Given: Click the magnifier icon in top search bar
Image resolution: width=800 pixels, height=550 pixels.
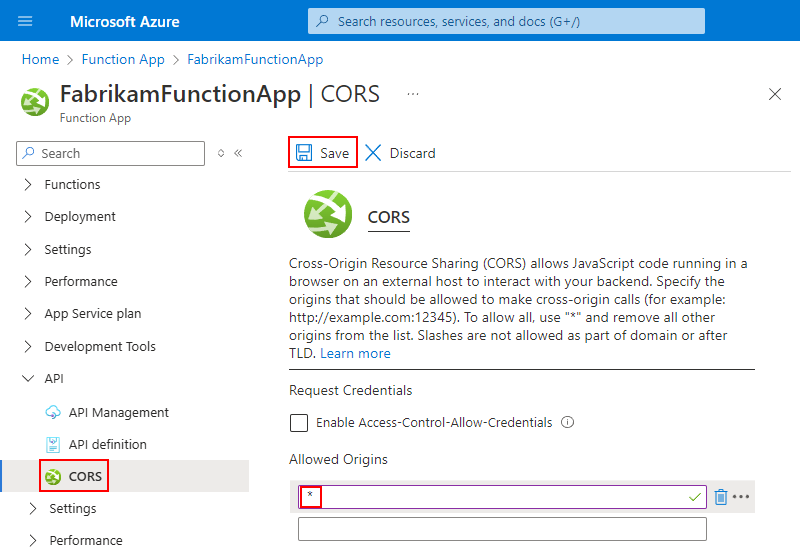Looking at the screenshot, I should click(322, 21).
